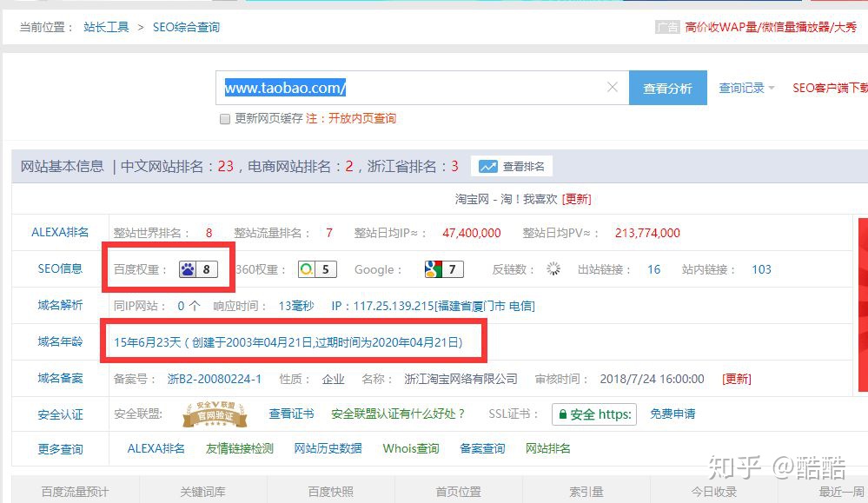Click the 整站流量排名 value 7
Viewport: 868px width, 503px height.
329,233
